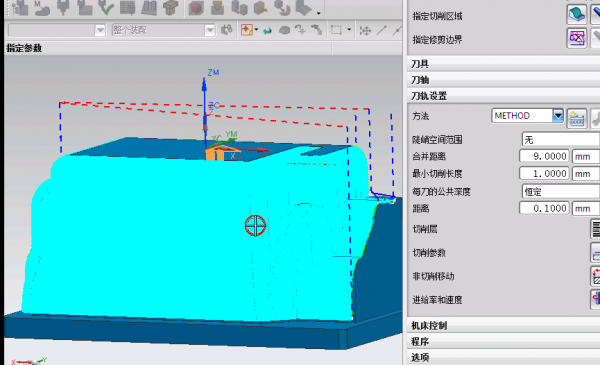Screen dimensions: 600x365
Task: Click the list-sheet icon in top toolbar
Action: coord(127,8)
